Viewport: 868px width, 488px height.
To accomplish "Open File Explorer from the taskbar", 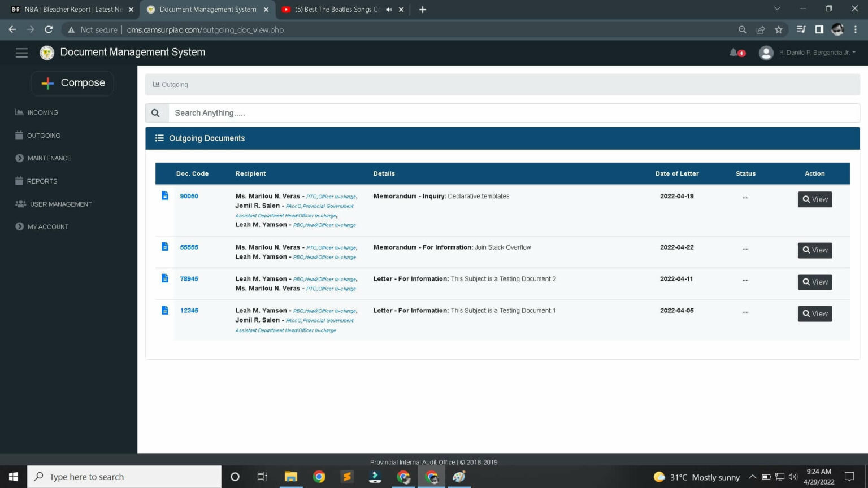I will click(x=290, y=477).
